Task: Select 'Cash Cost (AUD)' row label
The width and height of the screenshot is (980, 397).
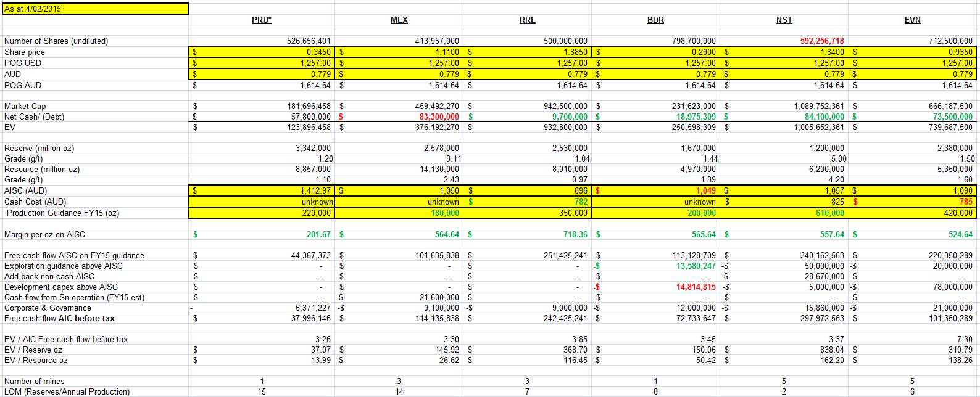Action: tap(35, 202)
